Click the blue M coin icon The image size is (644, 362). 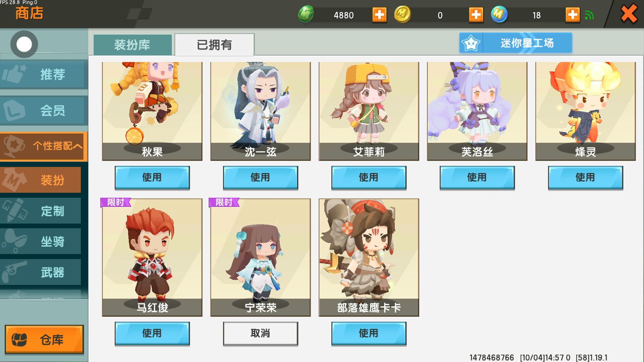(x=499, y=14)
